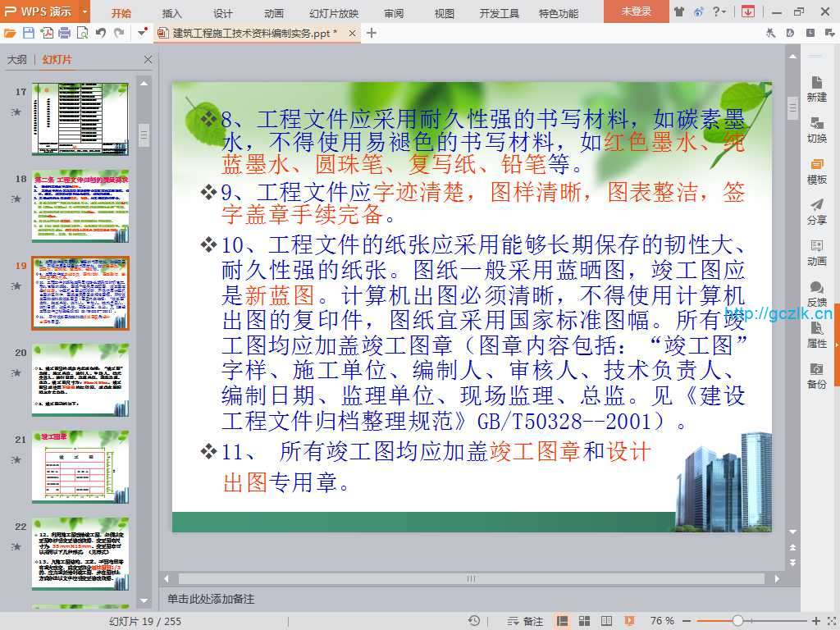Open the 插入 ribbon tab
Screen dimensions: 840x630
pos(171,13)
